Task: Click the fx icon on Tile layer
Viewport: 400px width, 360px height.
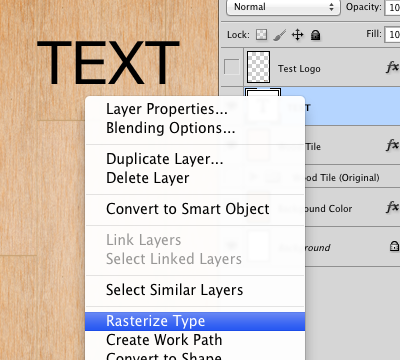Action: pyautogui.click(x=392, y=145)
